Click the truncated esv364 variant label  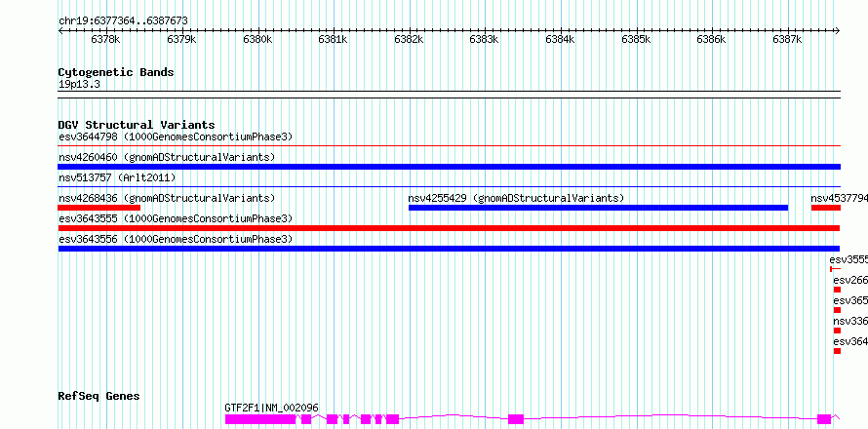(x=850, y=341)
